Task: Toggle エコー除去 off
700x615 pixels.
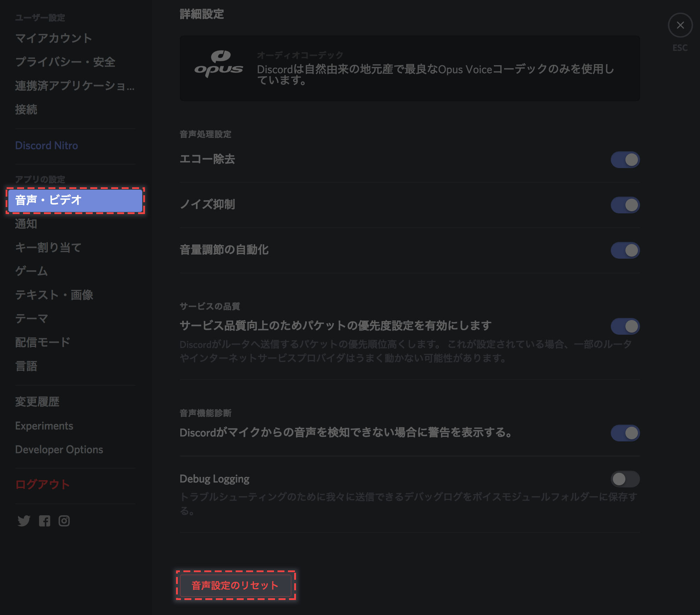Action: 625,159
